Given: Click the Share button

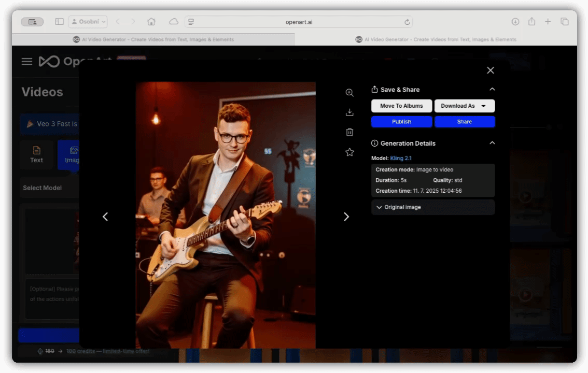Looking at the screenshot, I should [x=464, y=122].
